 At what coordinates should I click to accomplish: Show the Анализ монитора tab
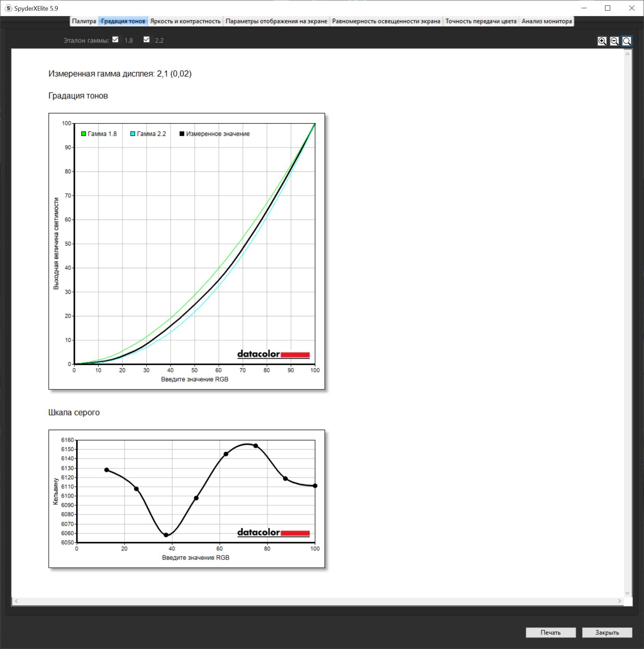pyautogui.click(x=546, y=21)
